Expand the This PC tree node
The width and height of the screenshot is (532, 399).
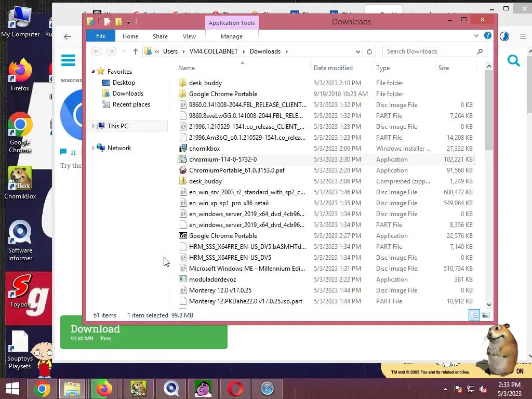coord(93,126)
